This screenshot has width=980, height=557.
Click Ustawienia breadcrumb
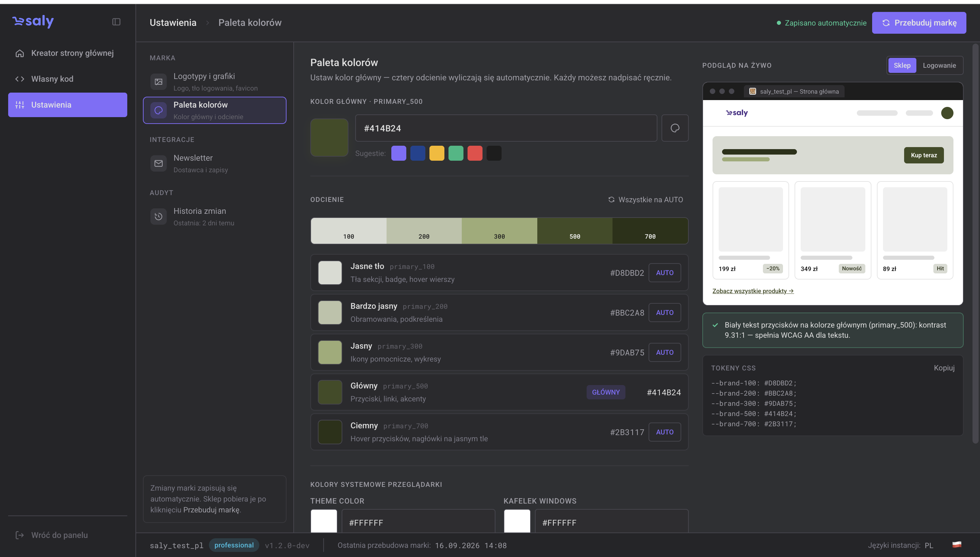[173, 22]
